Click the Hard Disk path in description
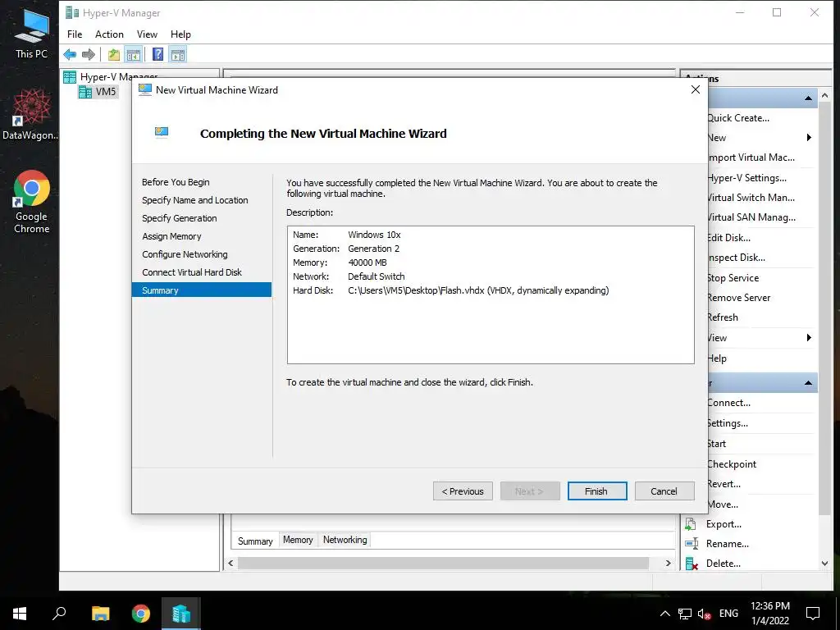This screenshot has width=840, height=630. pos(478,290)
